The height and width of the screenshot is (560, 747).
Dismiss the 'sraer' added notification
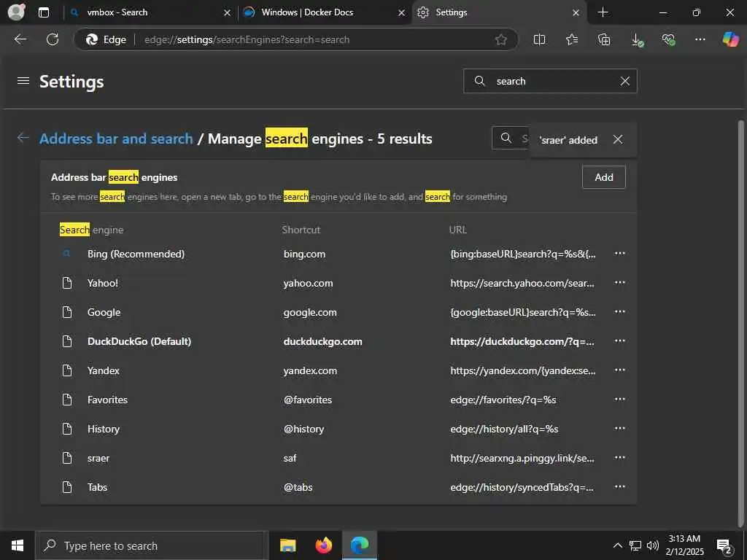pyautogui.click(x=617, y=139)
